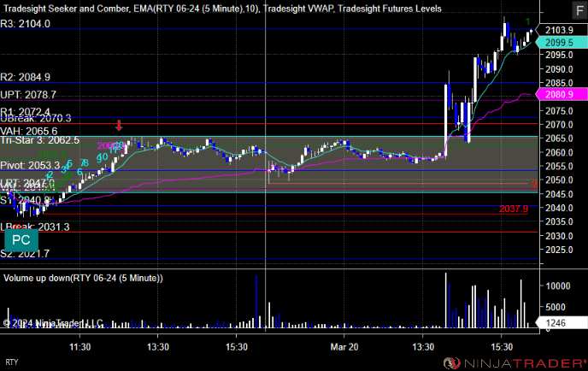Click the red 2037.9 price label
The height and width of the screenshot is (371, 588).
(x=514, y=209)
